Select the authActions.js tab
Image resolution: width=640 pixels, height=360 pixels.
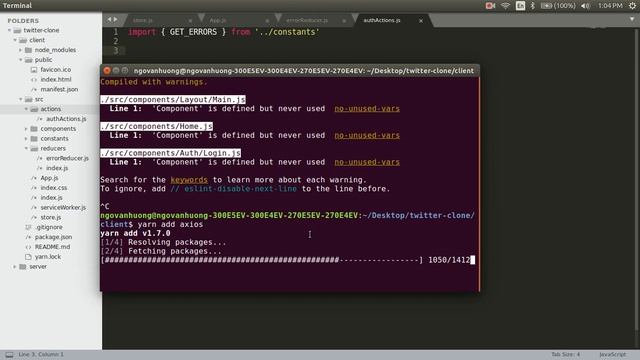coord(382,20)
